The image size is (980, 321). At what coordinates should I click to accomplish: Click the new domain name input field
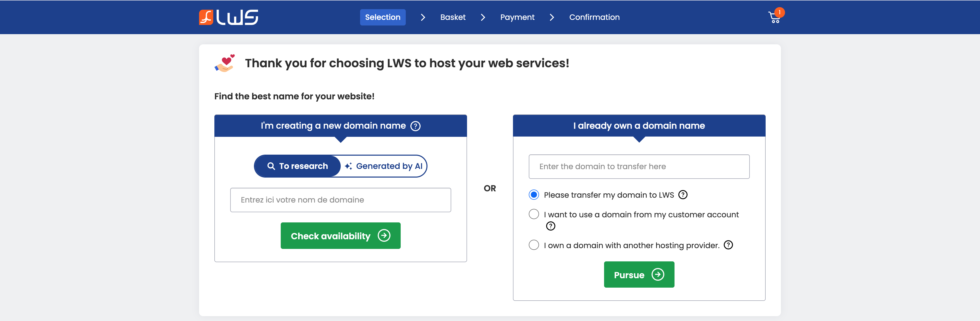click(x=340, y=200)
